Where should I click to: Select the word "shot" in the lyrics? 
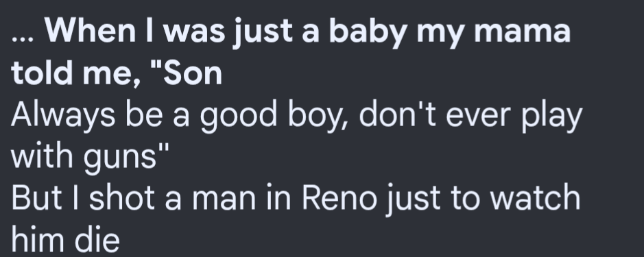click(x=121, y=197)
